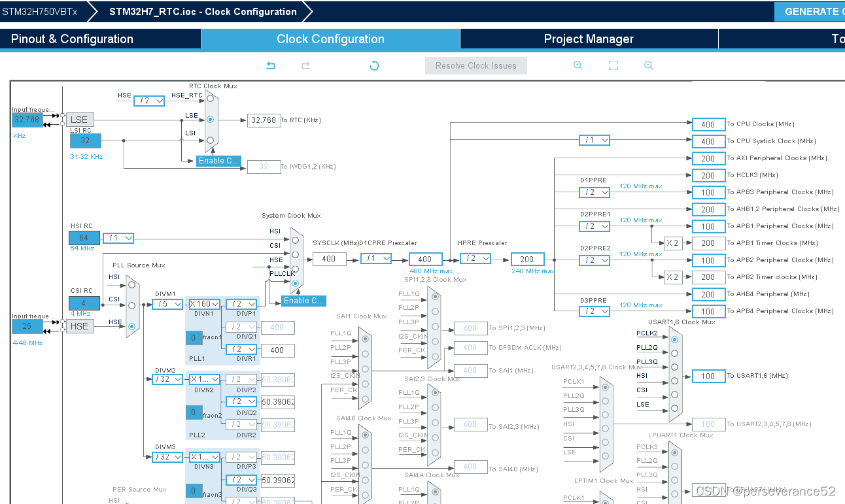Viewport: 845px width, 504px height.
Task: Click the HSI RC 64 value box
Action: tap(85, 238)
